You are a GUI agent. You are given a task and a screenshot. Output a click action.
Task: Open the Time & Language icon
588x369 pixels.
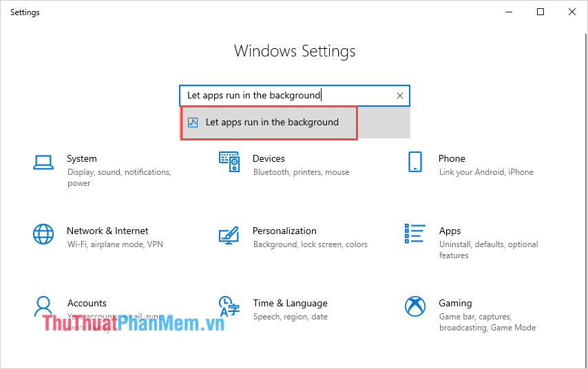click(229, 306)
